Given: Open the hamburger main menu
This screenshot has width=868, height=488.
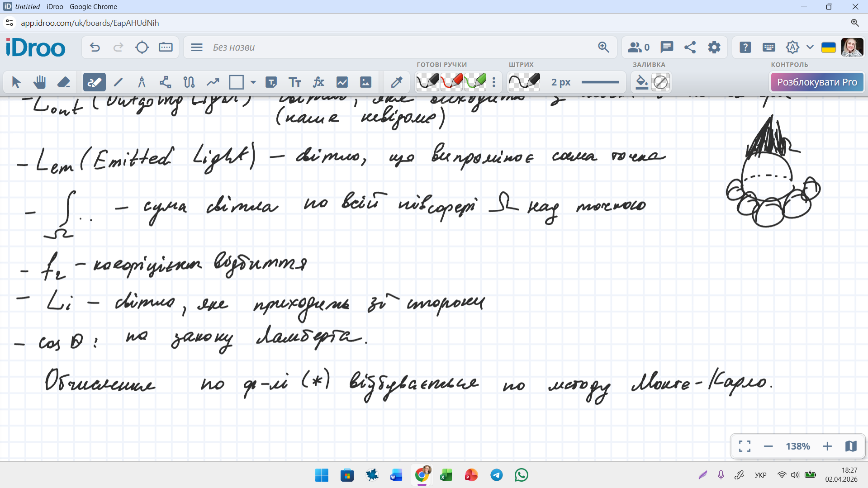Looking at the screenshot, I should [197, 47].
